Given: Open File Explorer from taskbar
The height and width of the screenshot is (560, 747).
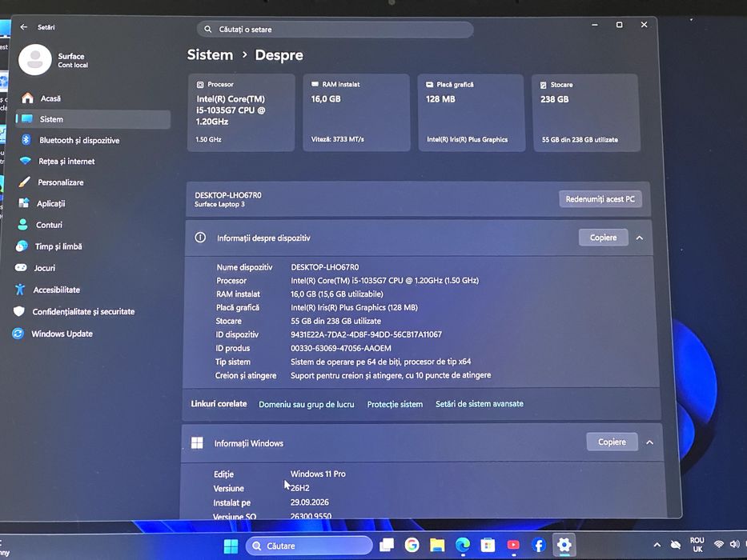Looking at the screenshot, I should pos(437,545).
